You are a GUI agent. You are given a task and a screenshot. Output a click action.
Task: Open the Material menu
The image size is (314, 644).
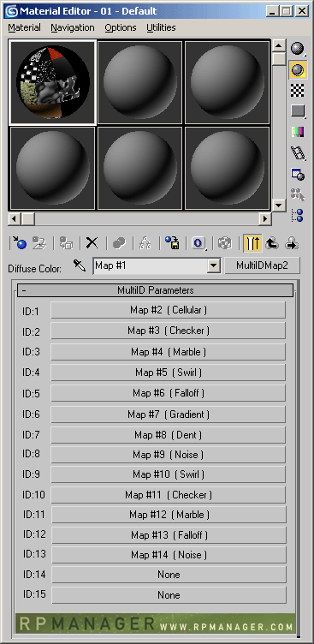point(24,27)
